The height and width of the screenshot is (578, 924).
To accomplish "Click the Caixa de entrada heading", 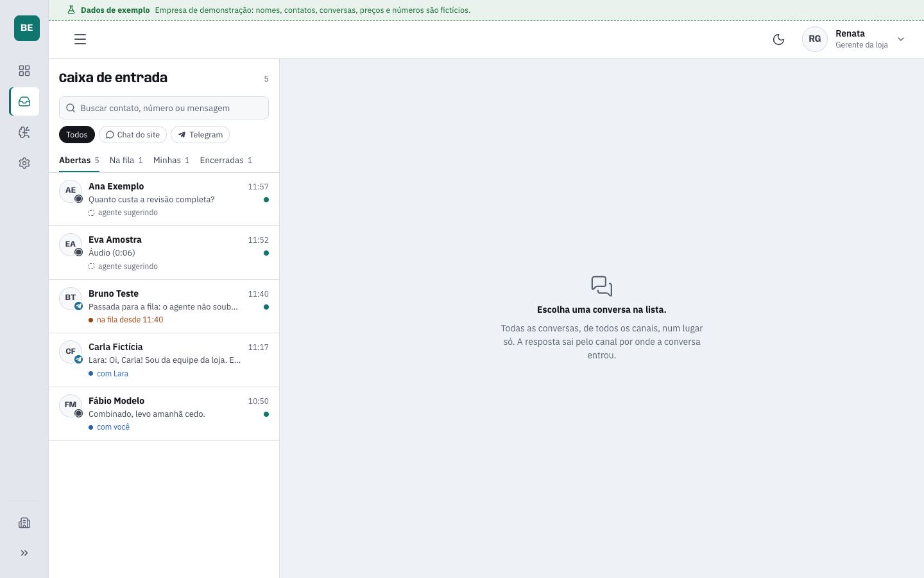I will [x=113, y=78].
